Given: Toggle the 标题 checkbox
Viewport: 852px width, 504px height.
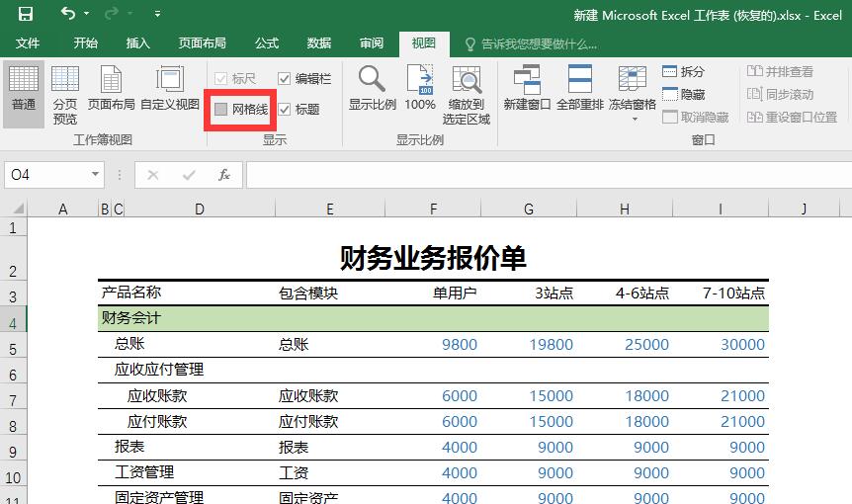Looking at the screenshot, I should pyautogui.click(x=285, y=109).
